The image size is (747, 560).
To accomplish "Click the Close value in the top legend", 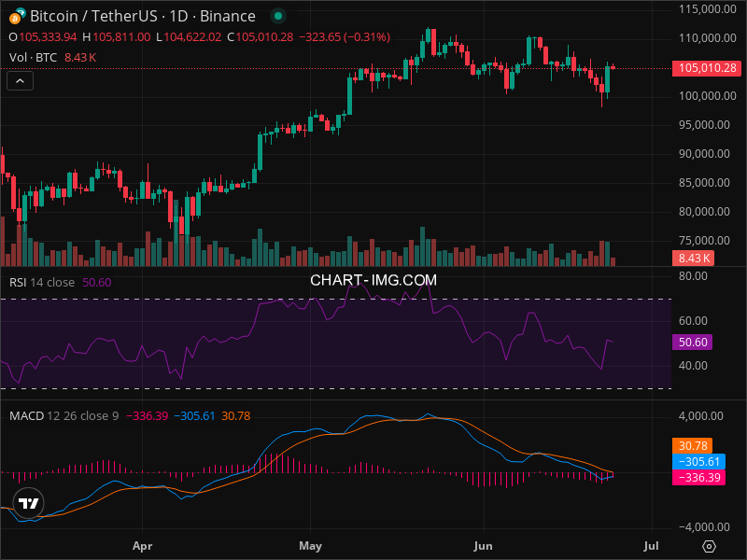I will tap(264, 37).
